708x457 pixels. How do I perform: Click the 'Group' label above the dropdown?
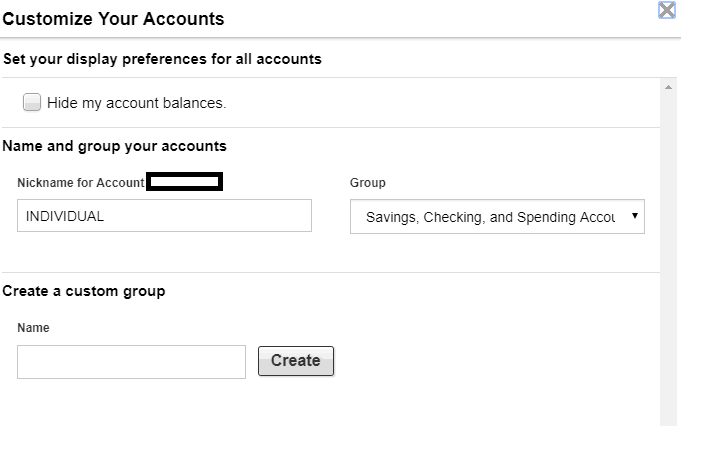(368, 183)
